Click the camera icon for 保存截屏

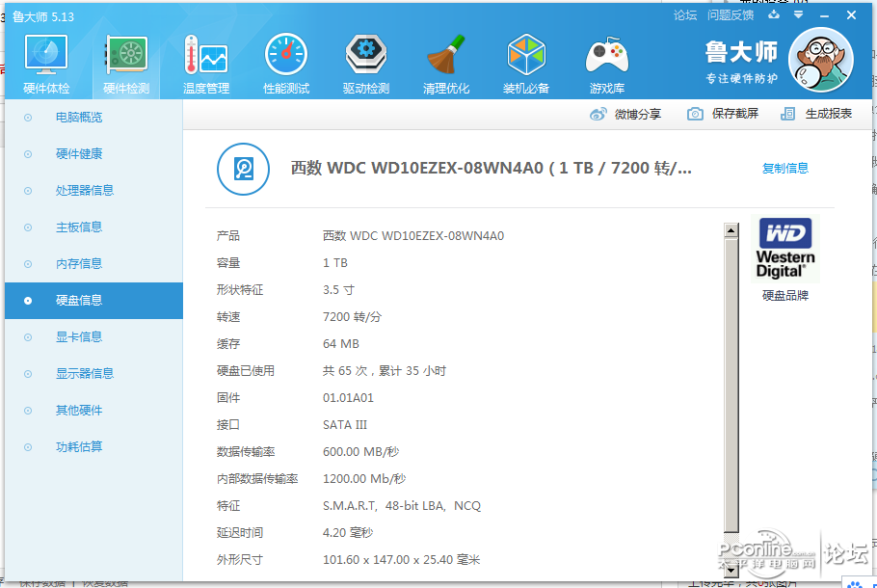pos(695,114)
